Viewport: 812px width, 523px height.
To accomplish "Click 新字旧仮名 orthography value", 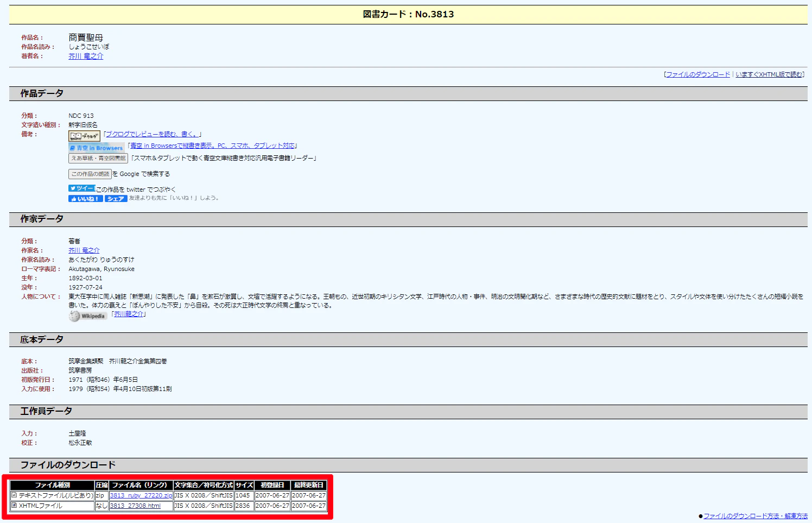I will click(x=83, y=125).
